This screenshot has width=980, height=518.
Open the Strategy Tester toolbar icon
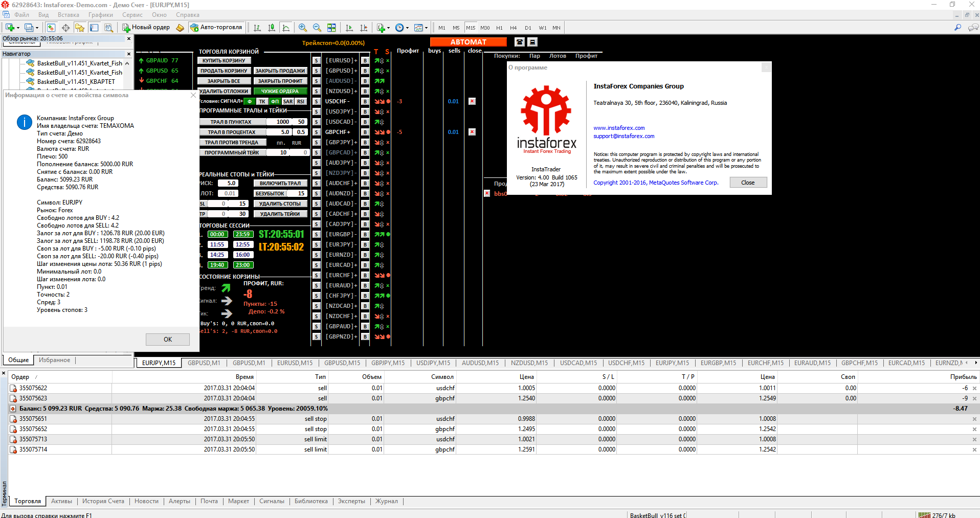pyautogui.click(x=108, y=28)
